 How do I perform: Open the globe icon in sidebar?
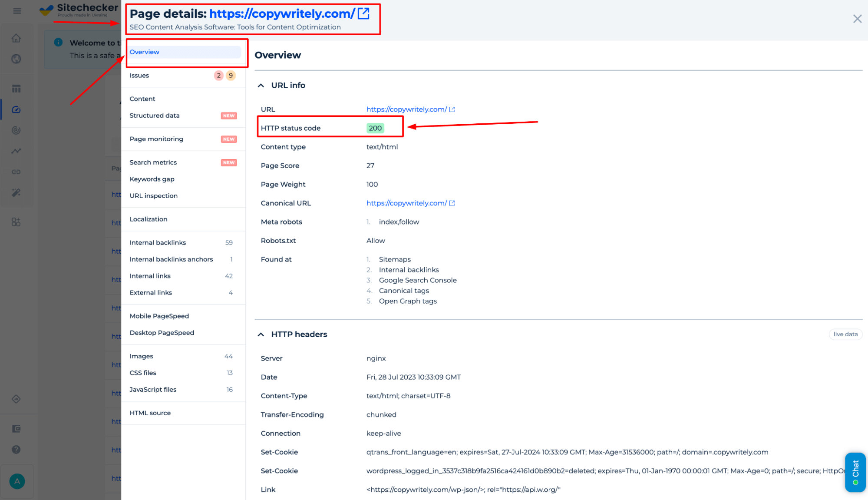click(x=16, y=59)
